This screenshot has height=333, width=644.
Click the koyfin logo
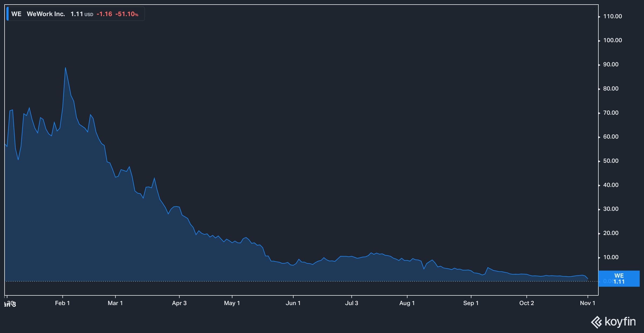tap(613, 322)
